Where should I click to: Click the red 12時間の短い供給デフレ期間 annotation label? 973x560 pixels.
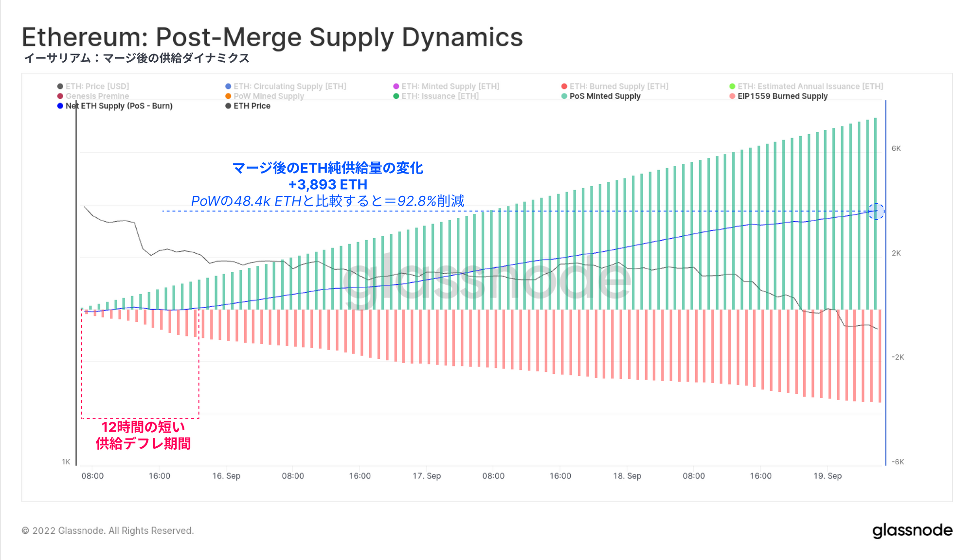143,435
